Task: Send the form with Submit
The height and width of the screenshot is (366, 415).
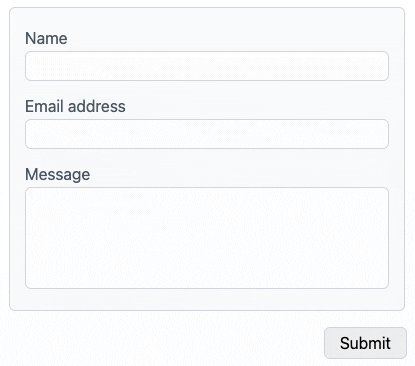Action: [365, 343]
